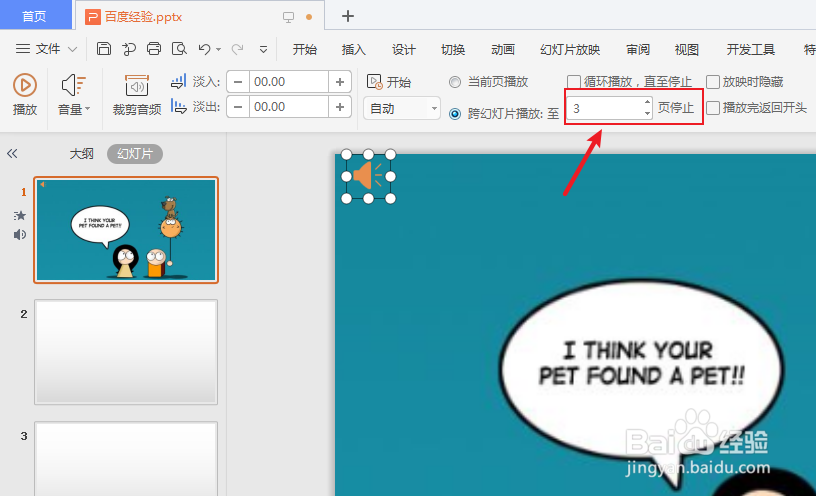Open the 视图 ribbon tab
The image size is (816, 496).
[687, 49]
